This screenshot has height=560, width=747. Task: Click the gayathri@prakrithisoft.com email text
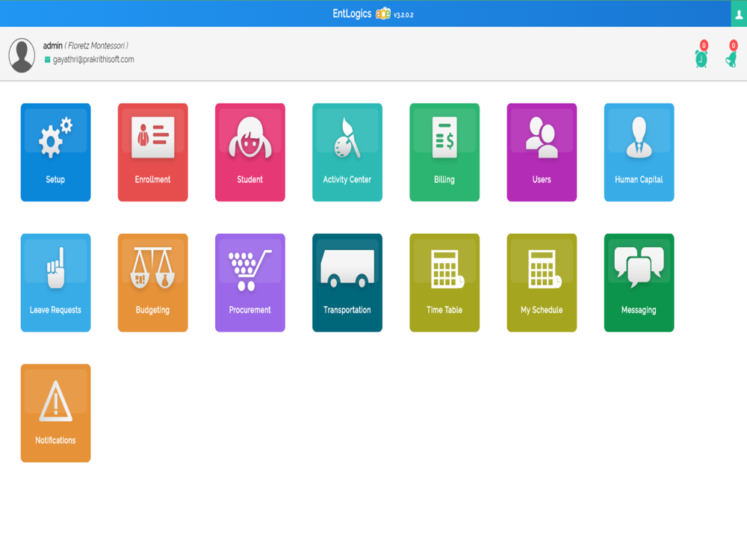(x=93, y=60)
